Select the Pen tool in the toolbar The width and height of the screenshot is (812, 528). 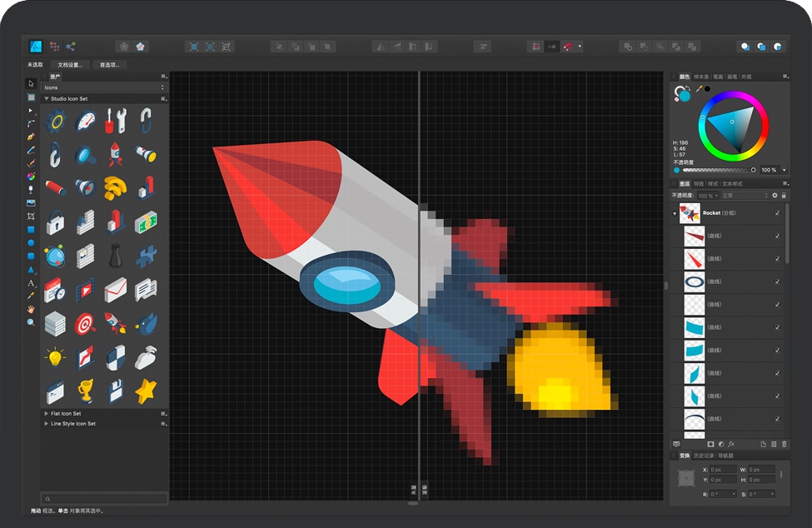pos(31,137)
